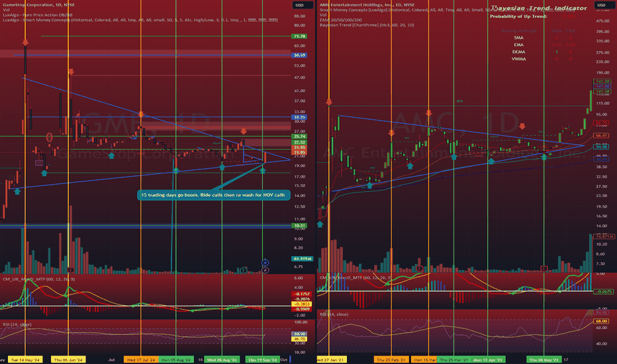Click the 22.52 green price label
Image resolution: width=617 pixels, height=364 pixels.
click(x=299, y=142)
